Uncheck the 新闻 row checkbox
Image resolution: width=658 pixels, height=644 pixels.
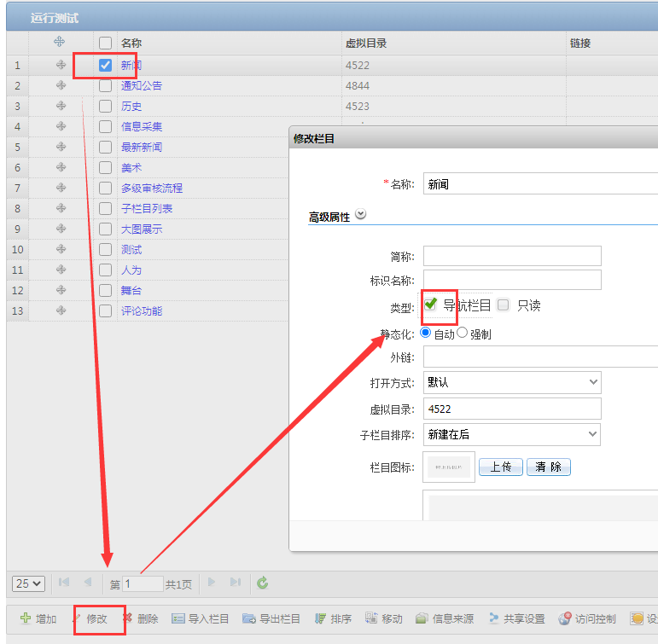pos(105,65)
